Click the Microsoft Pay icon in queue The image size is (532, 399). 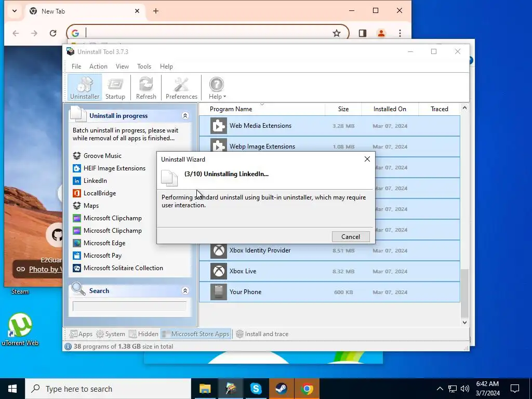77,256
